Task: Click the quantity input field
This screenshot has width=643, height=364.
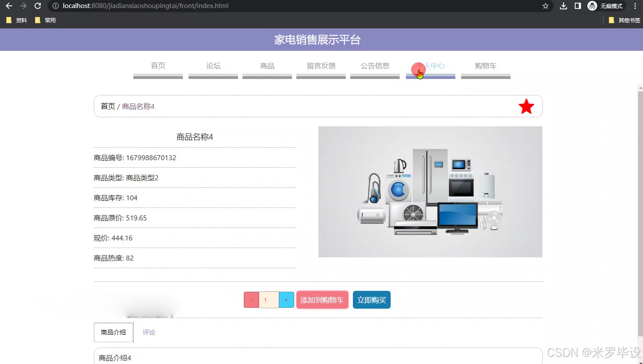Action: (268, 300)
